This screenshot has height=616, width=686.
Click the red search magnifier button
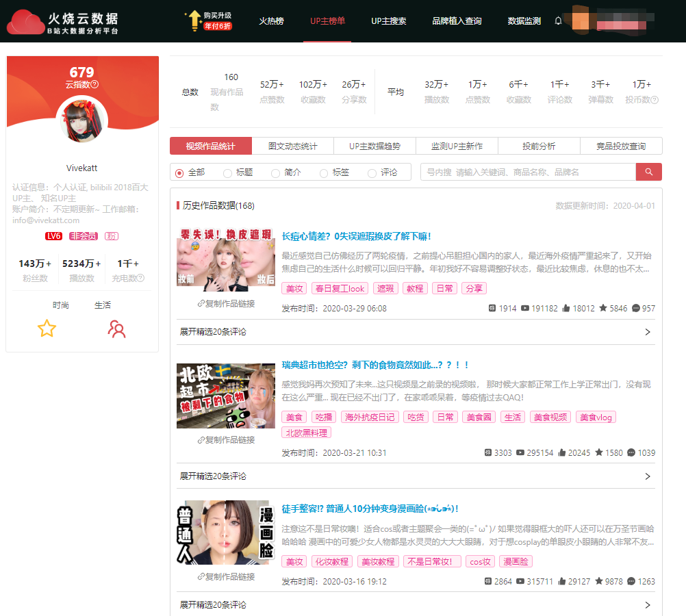click(x=648, y=172)
